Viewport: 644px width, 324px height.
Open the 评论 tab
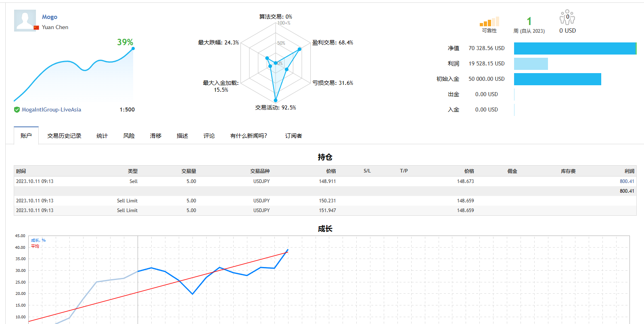(209, 136)
